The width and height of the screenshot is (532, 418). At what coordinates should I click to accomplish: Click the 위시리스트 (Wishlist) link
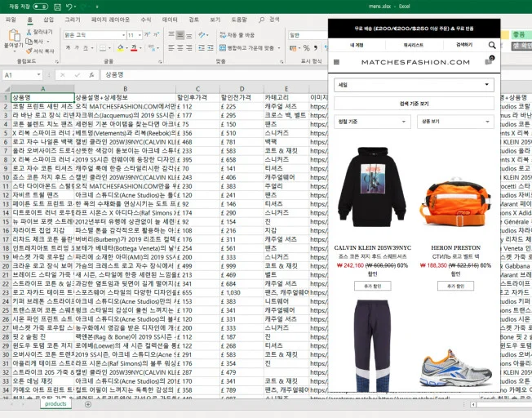pos(414,45)
